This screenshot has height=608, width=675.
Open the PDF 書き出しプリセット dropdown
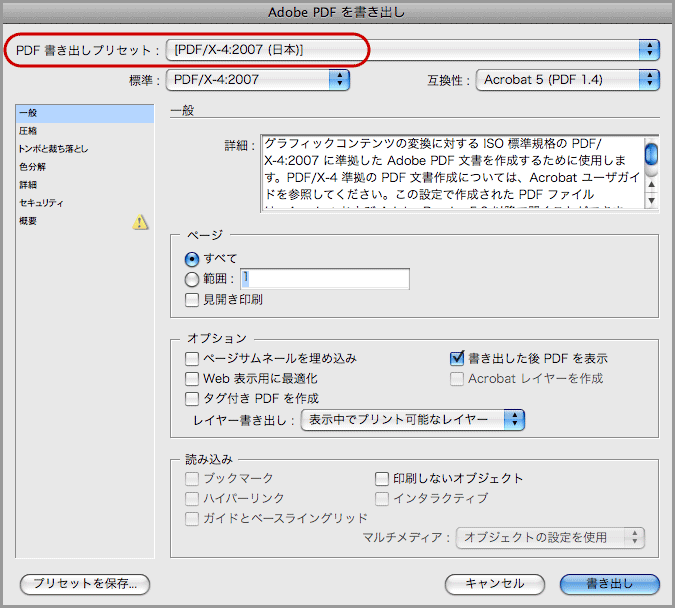click(x=412, y=50)
